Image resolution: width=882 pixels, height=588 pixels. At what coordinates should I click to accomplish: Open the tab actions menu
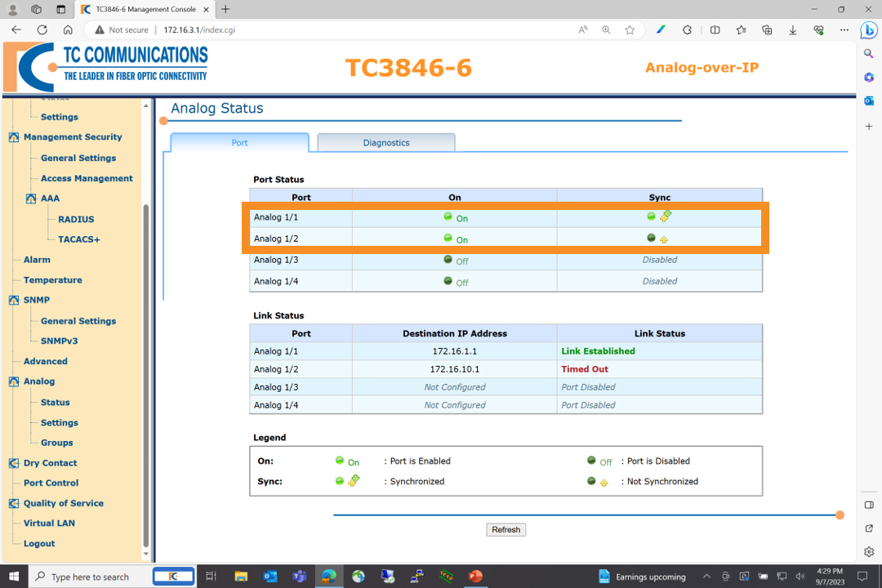60,9
